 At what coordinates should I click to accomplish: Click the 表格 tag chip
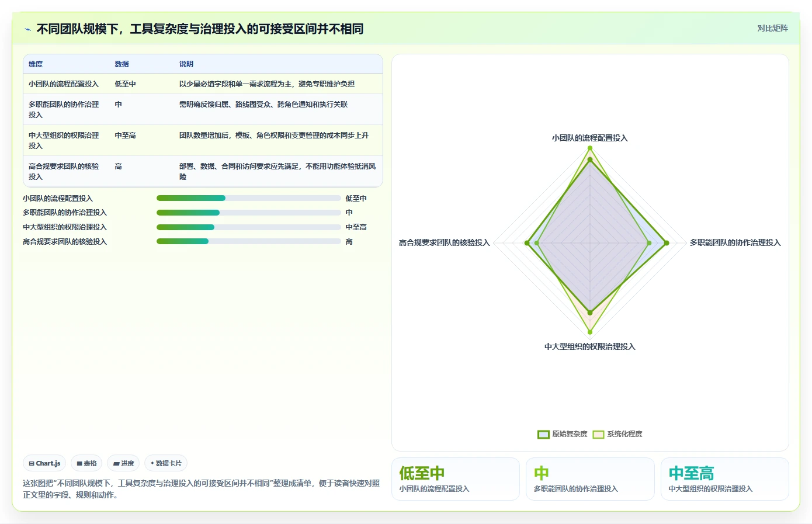[x=86, y=463]
